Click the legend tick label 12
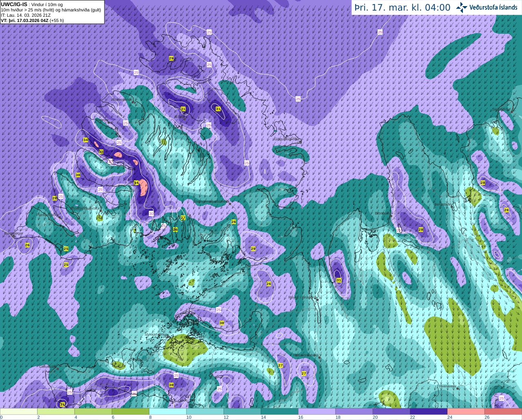The width and height of the screenshot is (522, 420). point(226,417)
